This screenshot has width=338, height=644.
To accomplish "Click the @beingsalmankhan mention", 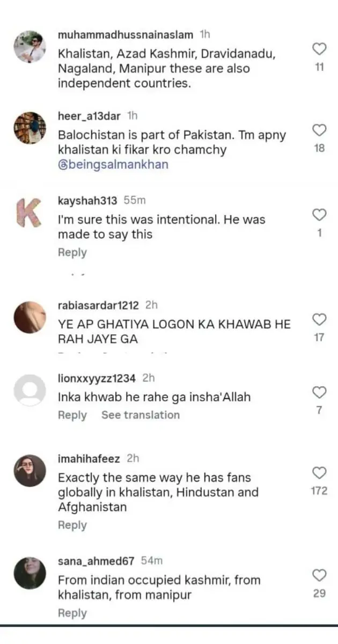I will 113,165.
